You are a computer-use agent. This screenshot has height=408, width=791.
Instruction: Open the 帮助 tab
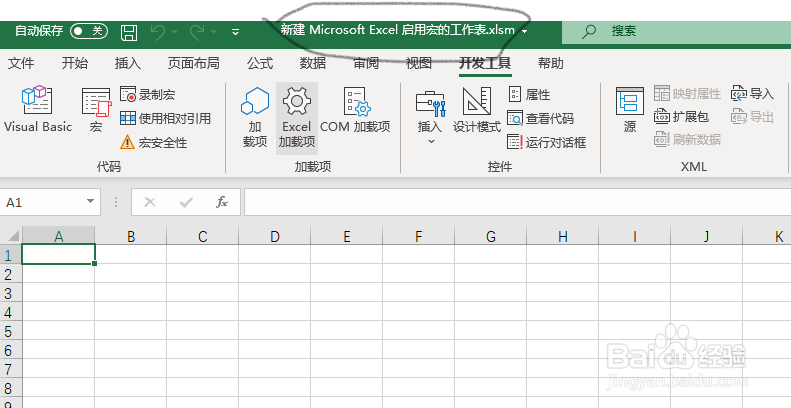click(x=551, y=63)
